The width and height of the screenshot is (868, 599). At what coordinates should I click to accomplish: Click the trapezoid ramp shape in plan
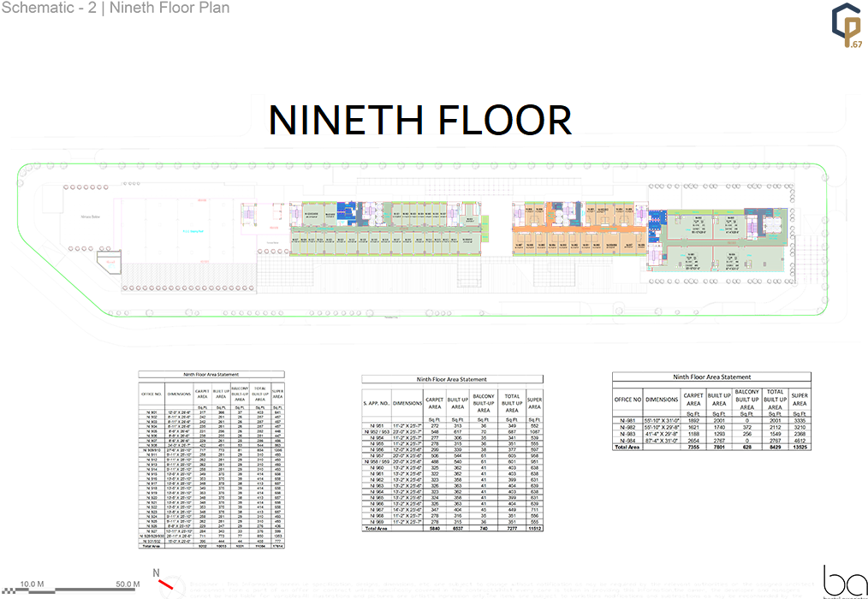click(108, 261)
